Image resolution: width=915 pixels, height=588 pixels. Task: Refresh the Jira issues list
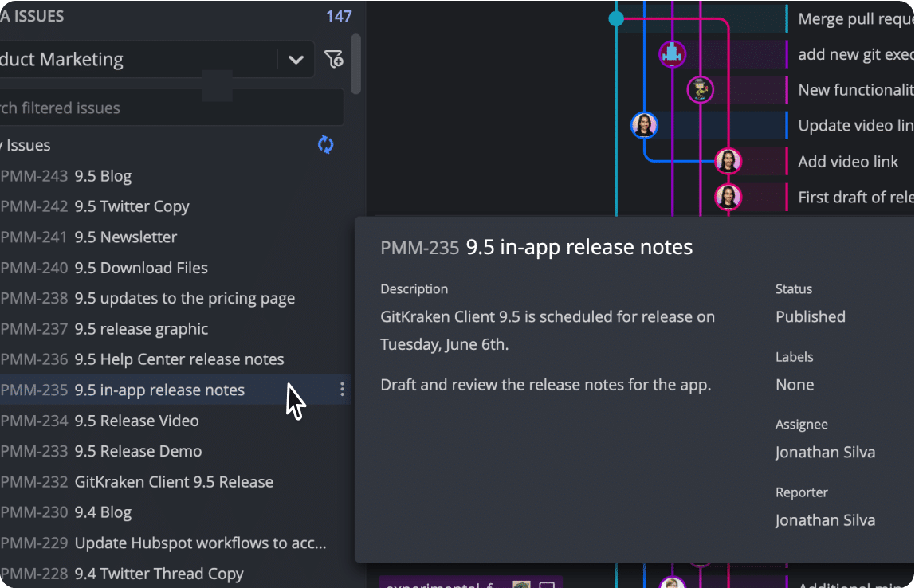click(326, 145)
